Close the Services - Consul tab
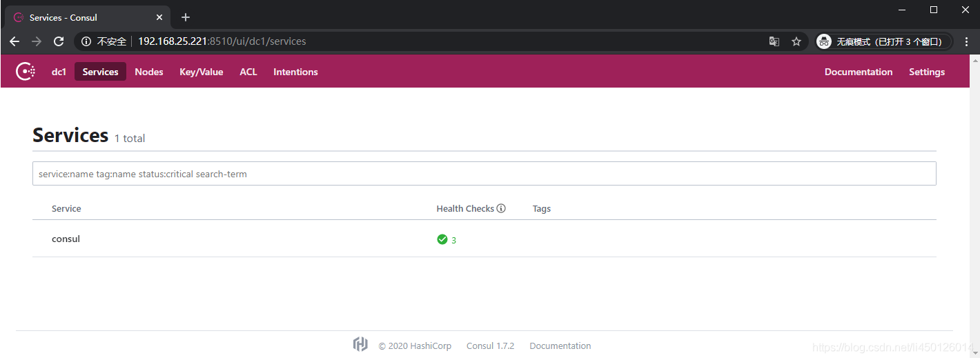 click(x=159, y=17)
